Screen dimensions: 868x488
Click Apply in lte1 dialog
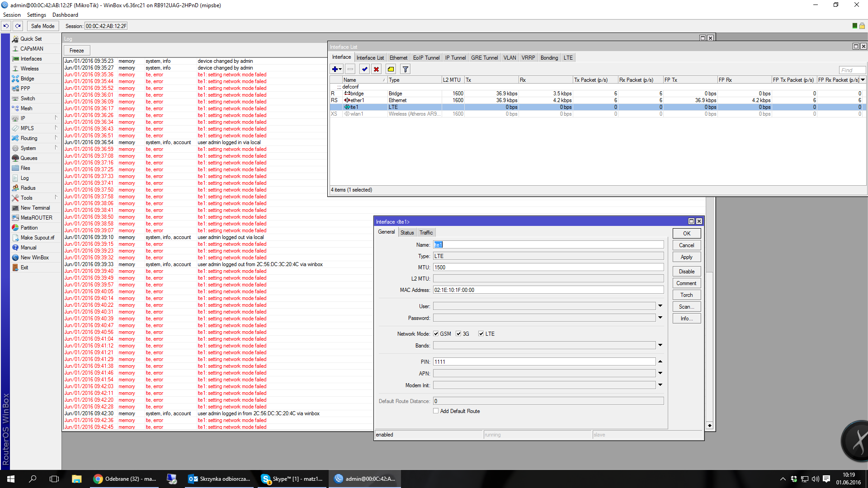[x=686, y=257]
